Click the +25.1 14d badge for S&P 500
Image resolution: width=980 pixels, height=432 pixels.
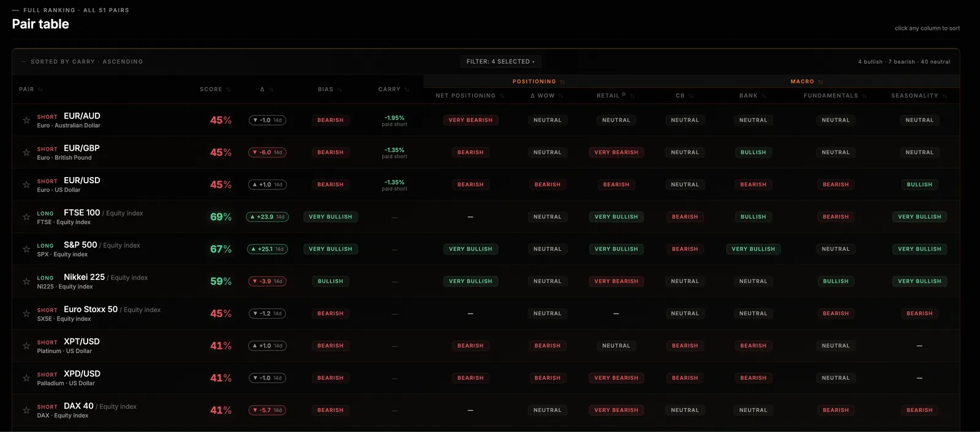(x=267, y=249)
